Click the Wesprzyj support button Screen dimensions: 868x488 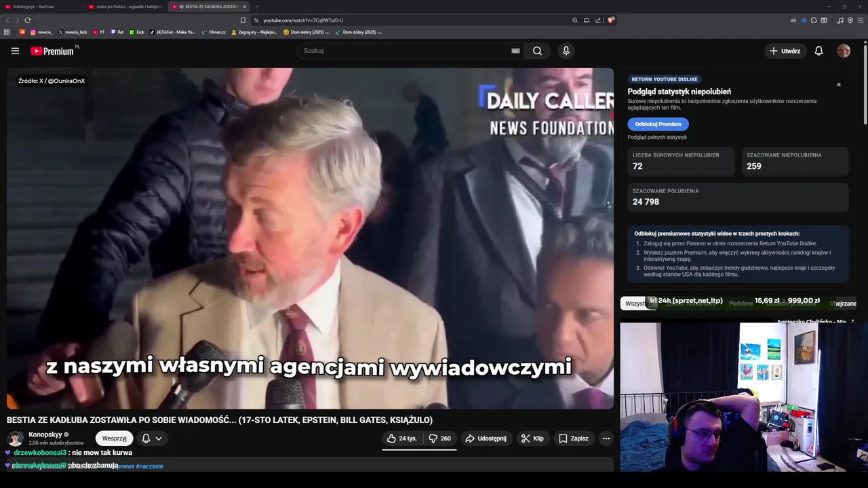(x=114, y=439)
